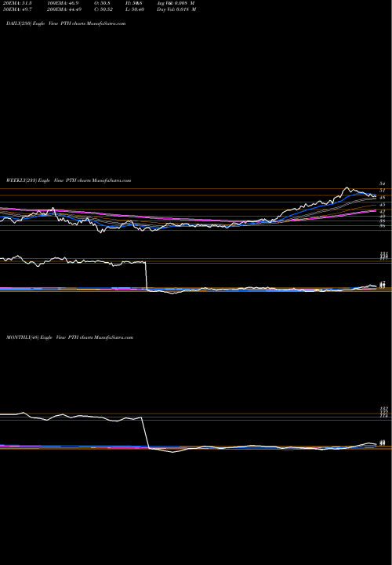Click the 200EMA: 44.49 reading
The width and height of the screenshot is (392, 565).
pos(64,9)
